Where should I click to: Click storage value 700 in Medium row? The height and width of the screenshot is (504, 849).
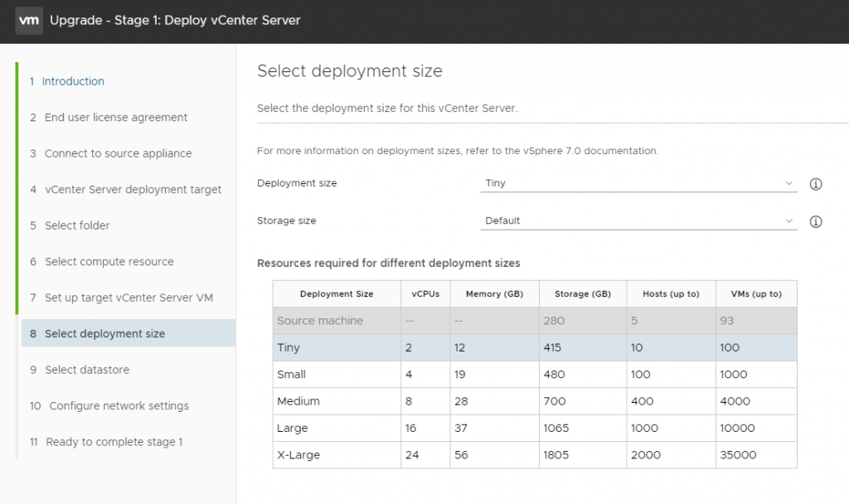coord(555,401)
